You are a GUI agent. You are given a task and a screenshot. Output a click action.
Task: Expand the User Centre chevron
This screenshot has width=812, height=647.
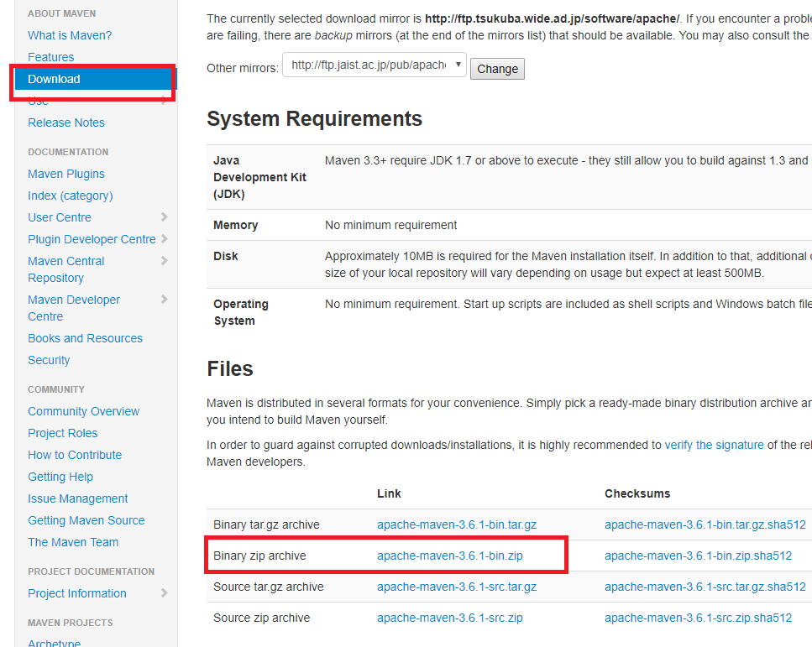click(x=164, y=217)
